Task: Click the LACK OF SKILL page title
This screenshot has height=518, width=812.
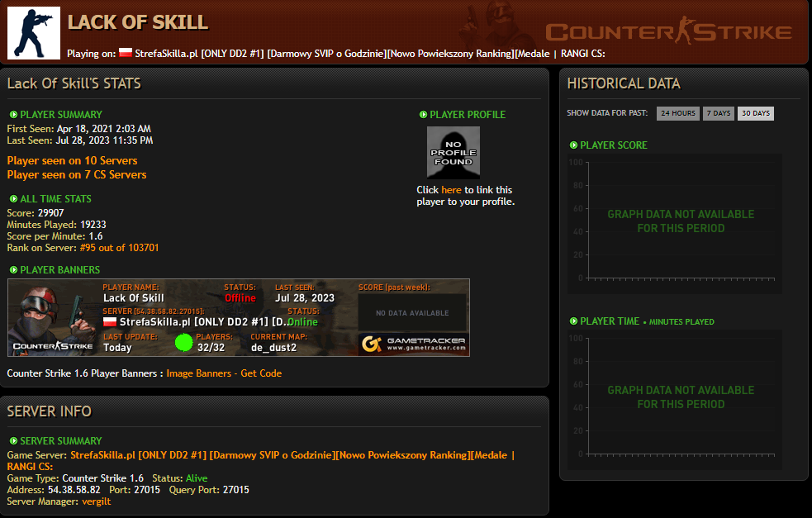Action: 138,22
